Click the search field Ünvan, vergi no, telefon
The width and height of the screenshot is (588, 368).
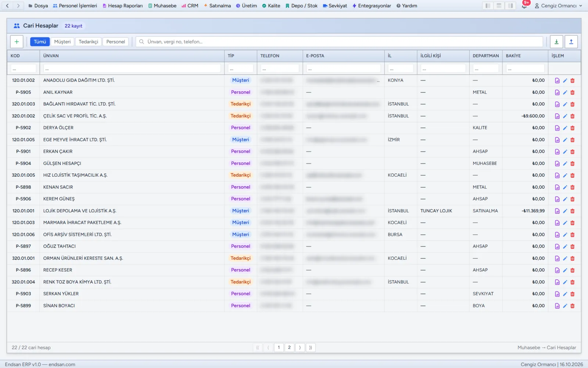[339, 42]
